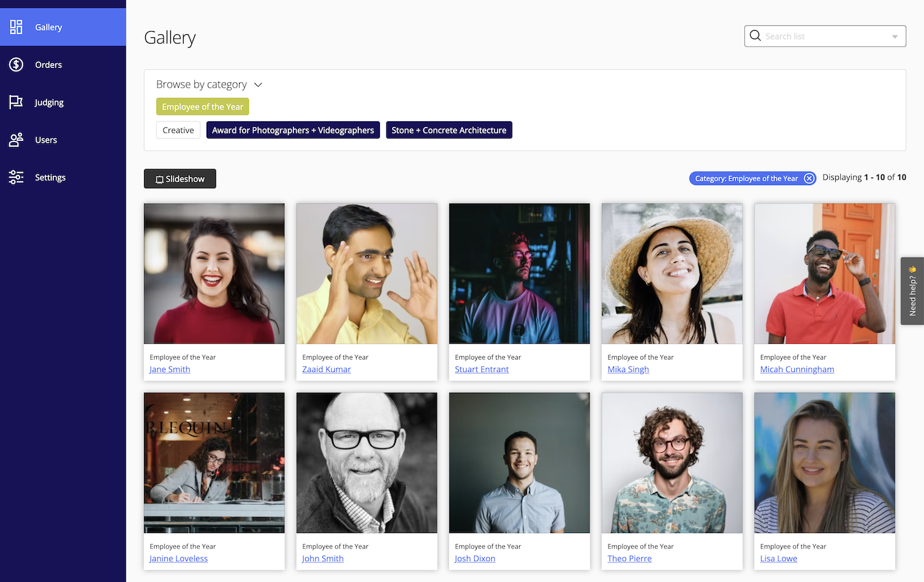Click the waving hand emoji on help tab
Image resolution: width=924 pixels, height=582 pixels.
912,268
